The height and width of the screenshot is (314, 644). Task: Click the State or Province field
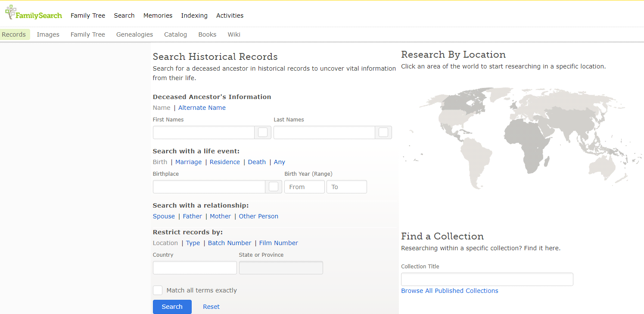(281, 267)
